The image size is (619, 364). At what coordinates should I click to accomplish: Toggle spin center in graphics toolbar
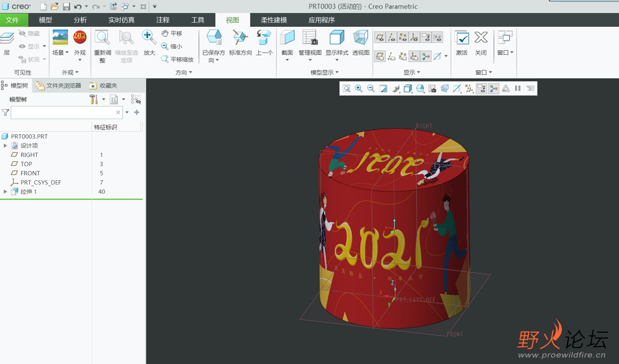click(x=493, y=88)
